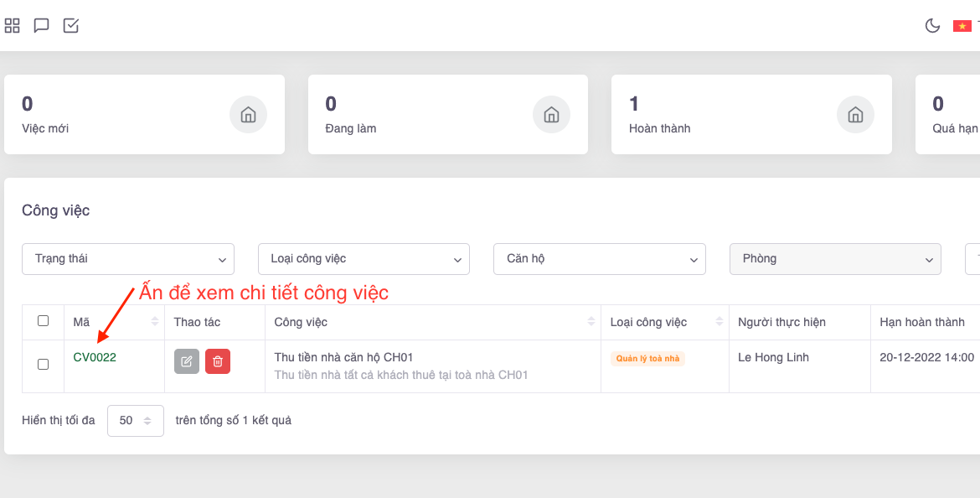Toggle dark mode moon icon
980x498 pixels.
point(932,26)
